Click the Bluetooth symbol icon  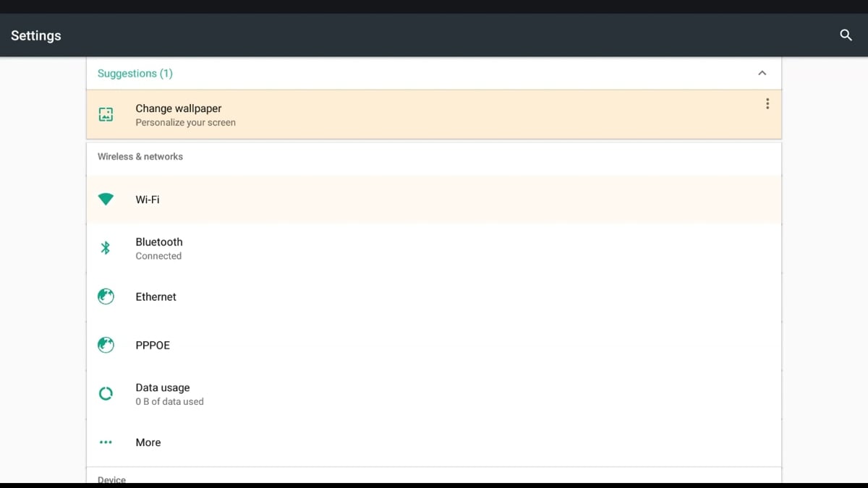coord(106,248)
